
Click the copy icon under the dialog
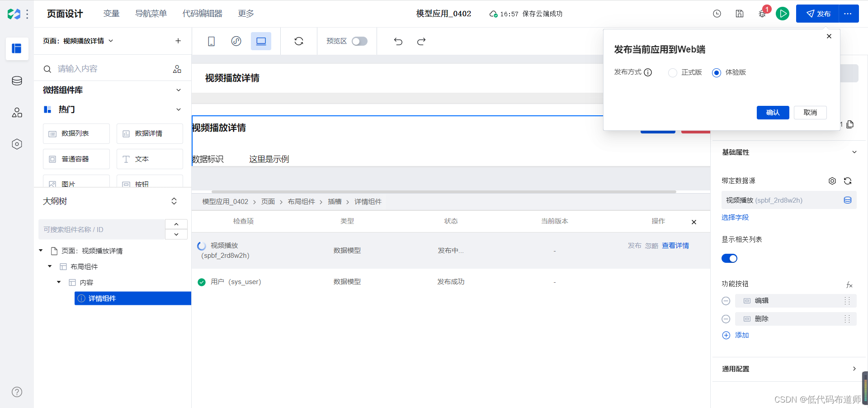(850, 124)
